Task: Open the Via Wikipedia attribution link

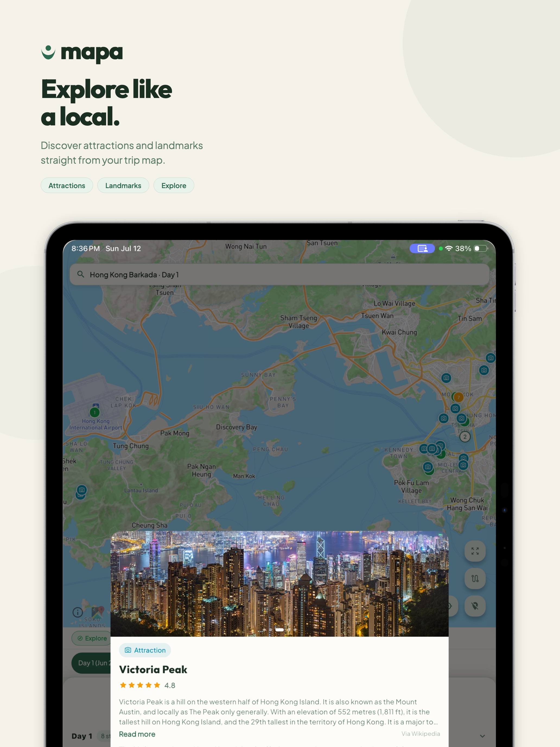Action: 421,733
